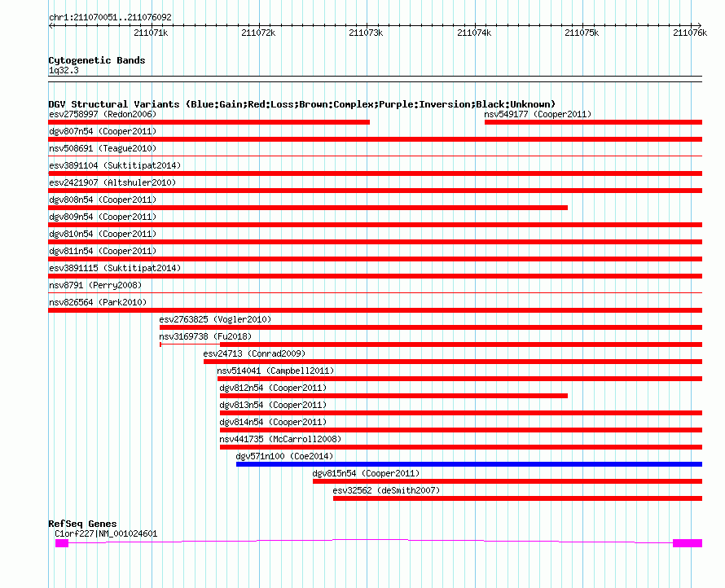725x588 pixels.
Task: Click the 211072k ruler mark
Action: tap(258, 33)
